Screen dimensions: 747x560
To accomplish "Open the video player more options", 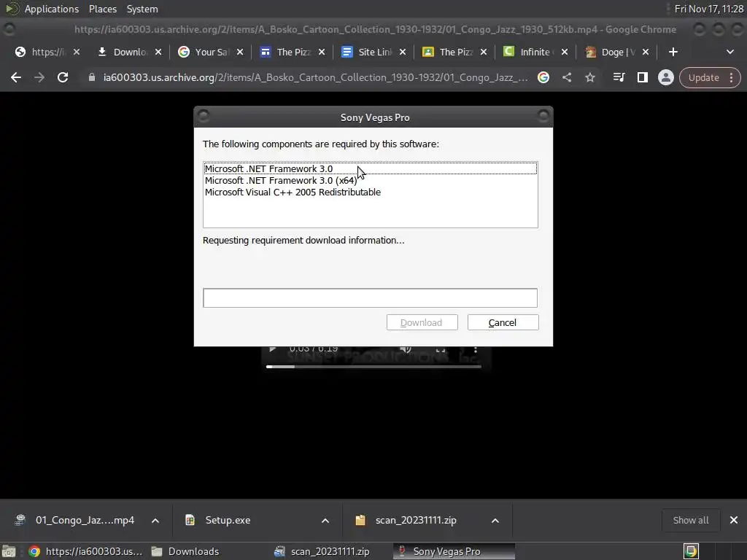I will (x=476, y=349).
